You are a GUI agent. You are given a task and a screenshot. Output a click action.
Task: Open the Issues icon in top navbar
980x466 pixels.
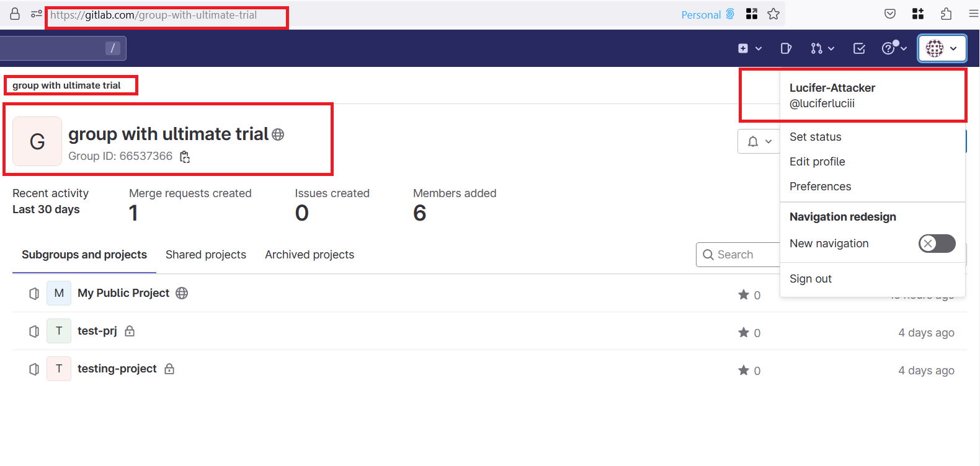tap(786, 48)
